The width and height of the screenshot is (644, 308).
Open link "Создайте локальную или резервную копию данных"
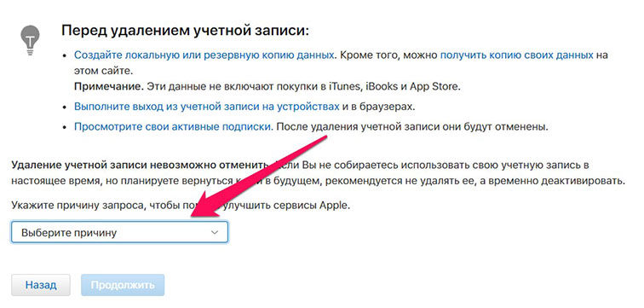pyautogui.click(x=204, y=55)
